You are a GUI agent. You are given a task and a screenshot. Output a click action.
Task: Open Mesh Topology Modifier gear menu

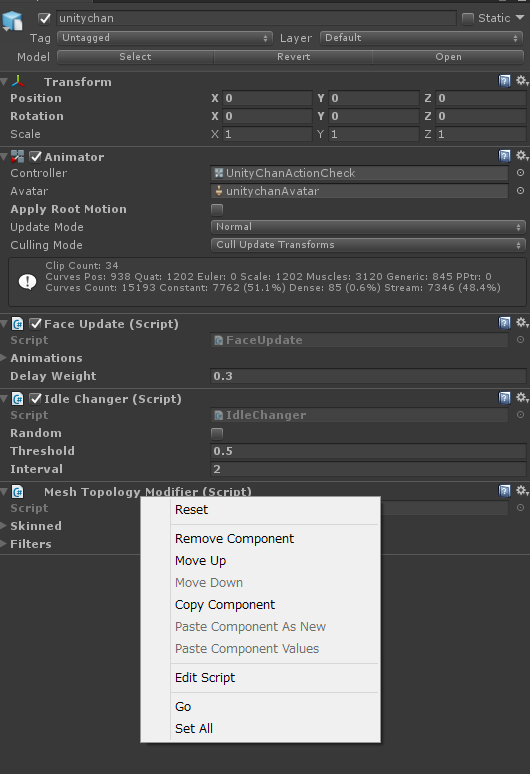click(x=522, y=491)
